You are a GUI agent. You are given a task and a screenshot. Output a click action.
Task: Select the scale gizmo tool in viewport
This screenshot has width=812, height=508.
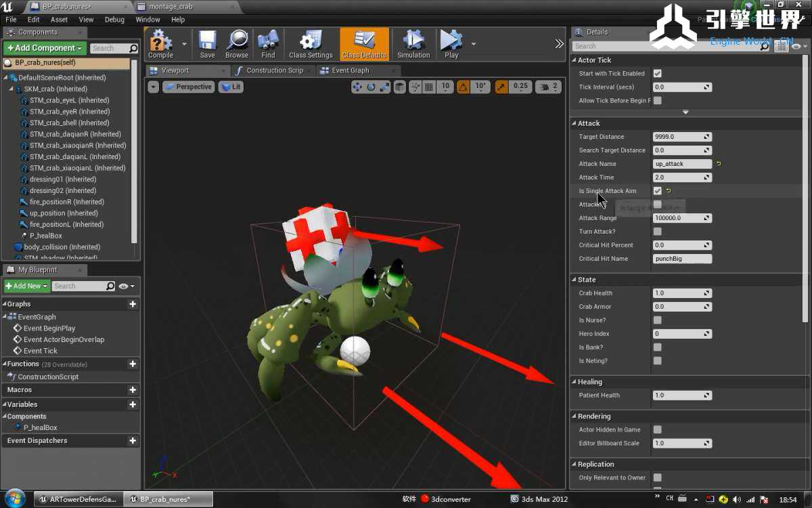(x=384, y=87)
